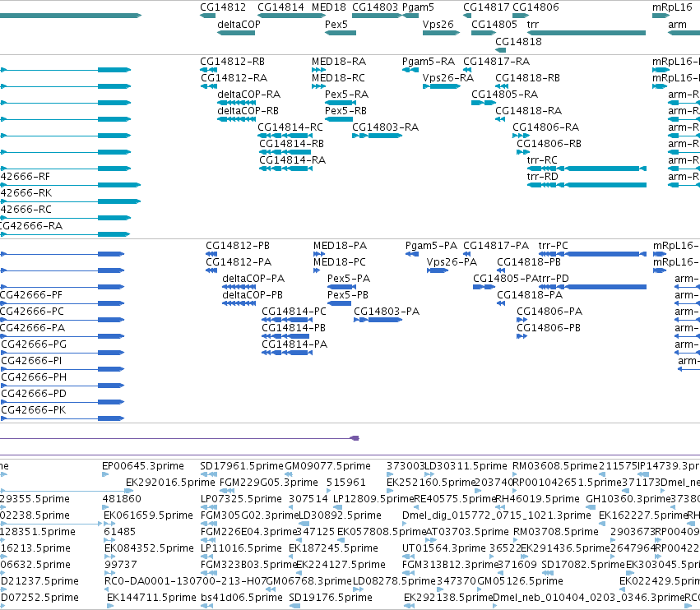Click the GM09077.5prime EST label
Image resolution: width=700 pixels, height=610 pixels.
[327, 466]
